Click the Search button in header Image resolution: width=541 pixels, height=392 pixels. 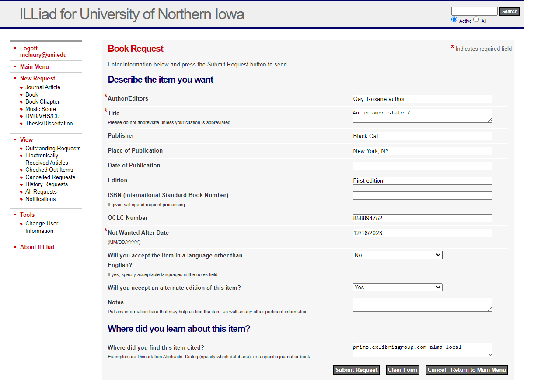509,12
